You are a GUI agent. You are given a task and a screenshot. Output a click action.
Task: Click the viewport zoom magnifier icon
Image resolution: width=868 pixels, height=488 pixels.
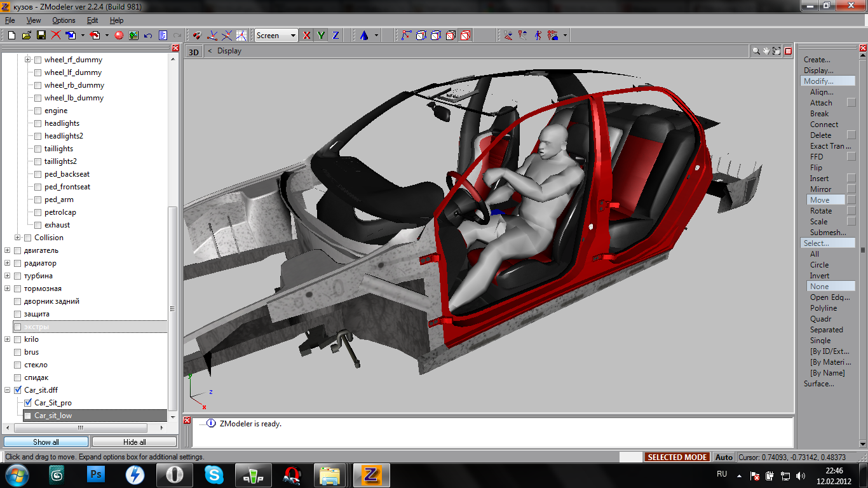point(756,51)
